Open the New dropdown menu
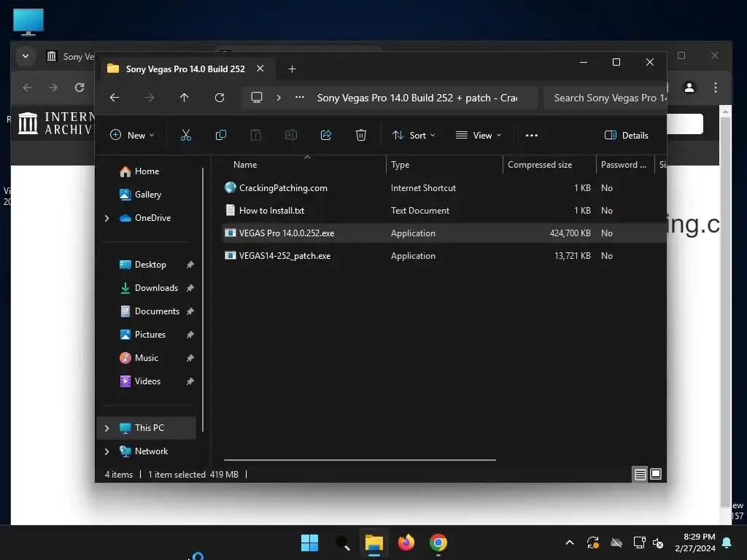The width and height of the screenshot is (747, 560). point(132,135)
